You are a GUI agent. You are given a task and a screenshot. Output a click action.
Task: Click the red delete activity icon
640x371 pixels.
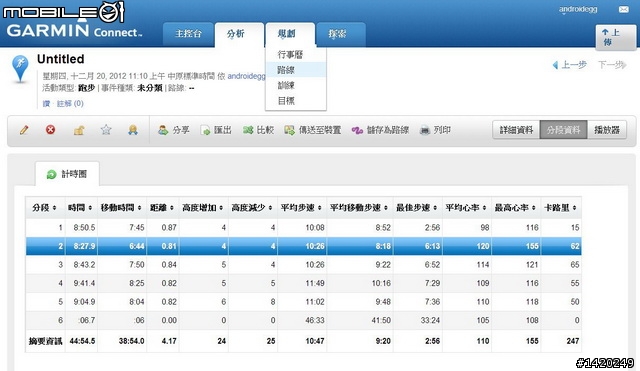coord(50,130)
